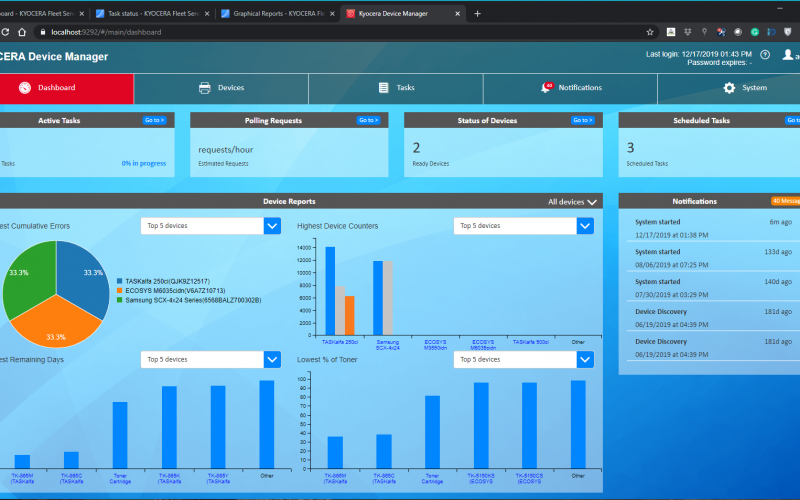
Task: Open the Dashboard speedometer icon
Action: click(25, 88)
